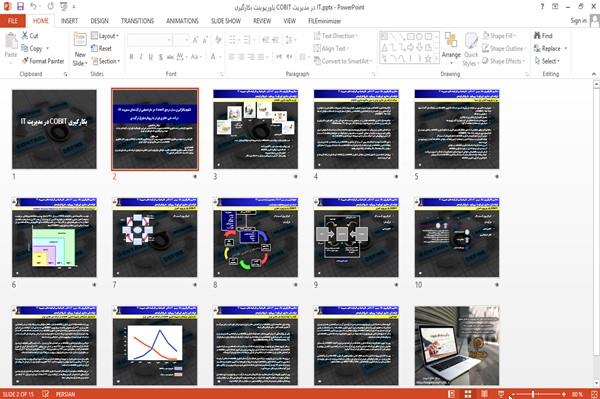
Task: Click the Undo arrow icon
Action: click(34, 7)
